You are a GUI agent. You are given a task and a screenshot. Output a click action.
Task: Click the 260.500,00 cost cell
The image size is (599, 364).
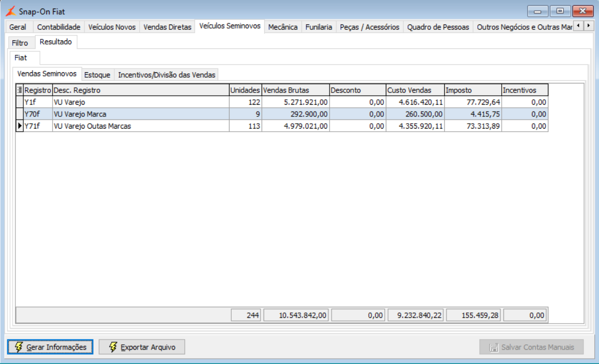click(x=415, y=114)
